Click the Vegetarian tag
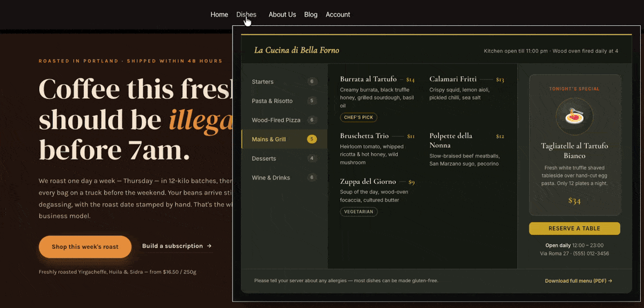This screenshot has height=308, width=644. click(x=358, y=212)
